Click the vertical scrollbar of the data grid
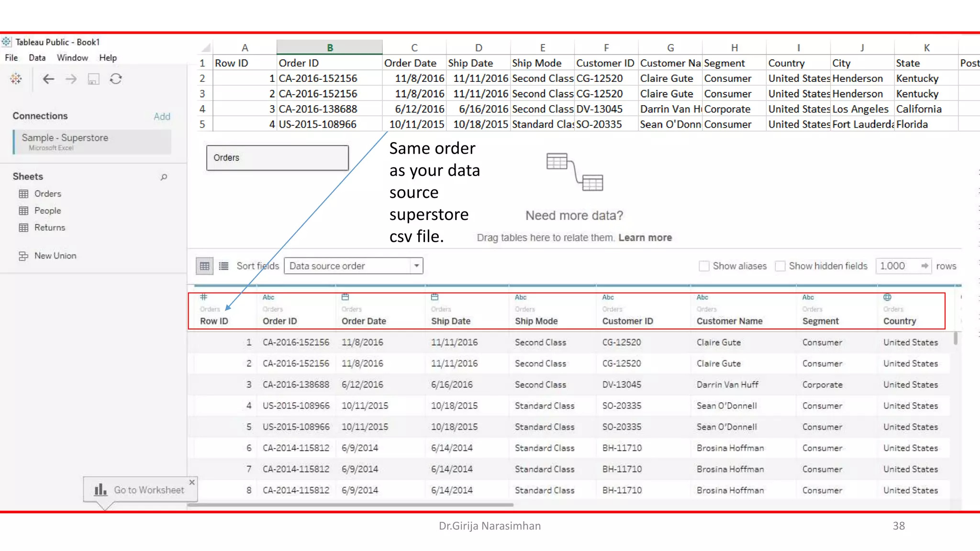This screenshot has height=551, width=980. pos(956,338)
